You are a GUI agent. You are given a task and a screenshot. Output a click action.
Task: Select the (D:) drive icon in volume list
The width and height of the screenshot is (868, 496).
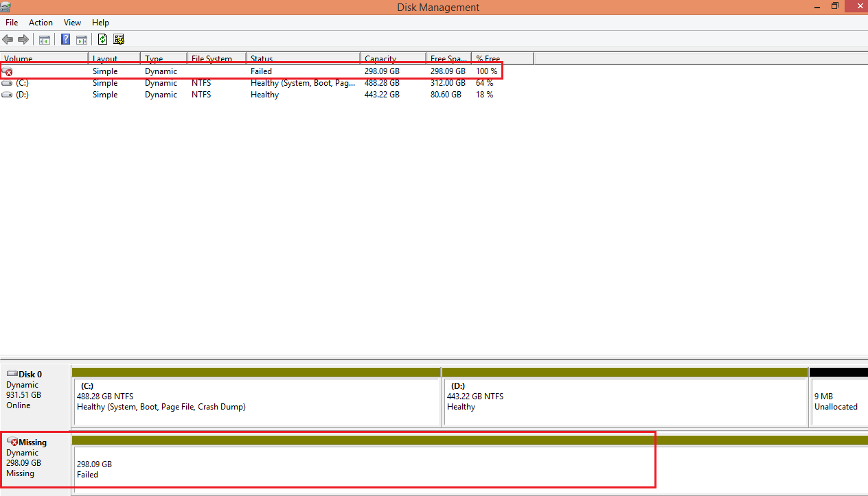pyautogui.click(x=7, y=95)
